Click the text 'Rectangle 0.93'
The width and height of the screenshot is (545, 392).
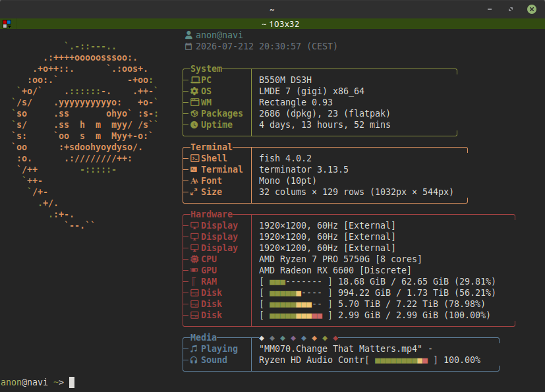coord(296,102)
